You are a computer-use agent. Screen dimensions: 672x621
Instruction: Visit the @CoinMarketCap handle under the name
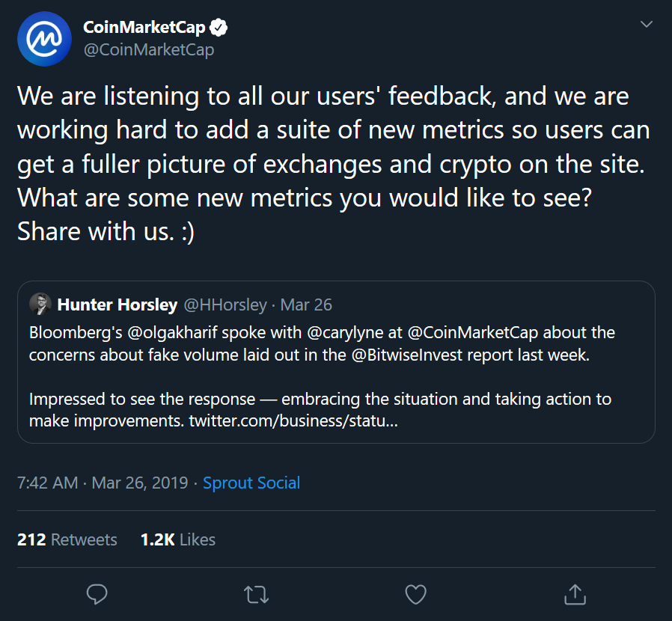[x=148, y=50]
